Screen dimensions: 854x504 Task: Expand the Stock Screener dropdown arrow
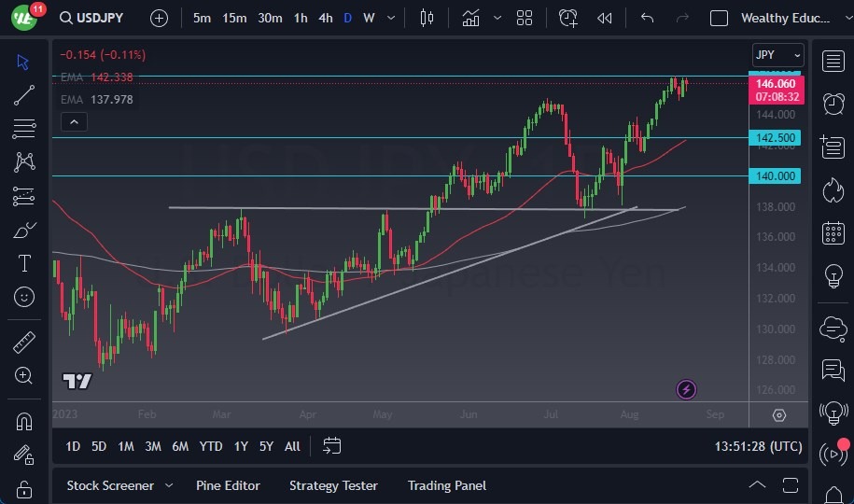tap(169, 485)
